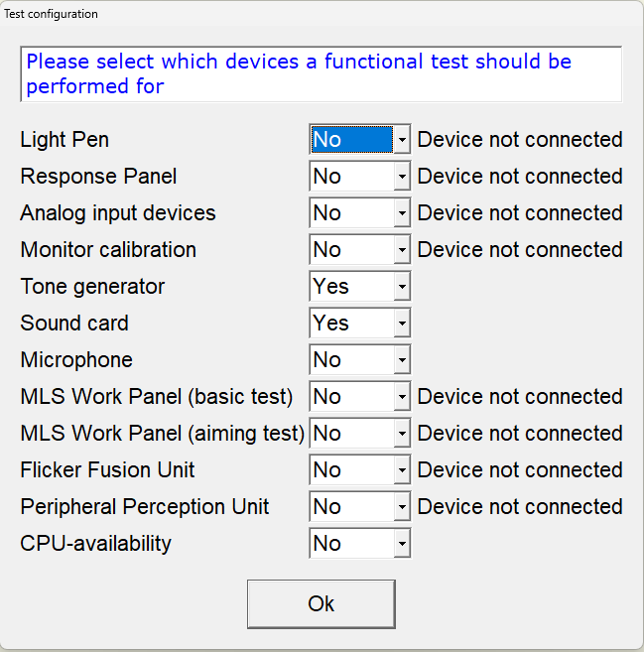Click the instruction text box at top

coord(321,73)
